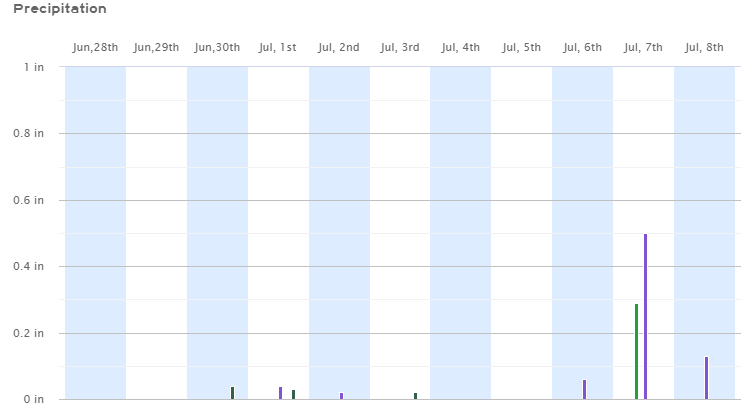
Task: Select the Jul, 7th date label
Action: pos(643,47)
